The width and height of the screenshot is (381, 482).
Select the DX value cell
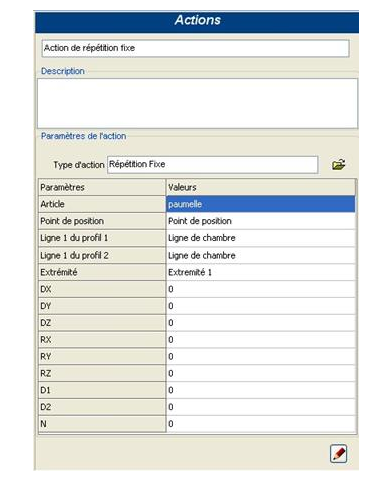[x=261, y=289]
